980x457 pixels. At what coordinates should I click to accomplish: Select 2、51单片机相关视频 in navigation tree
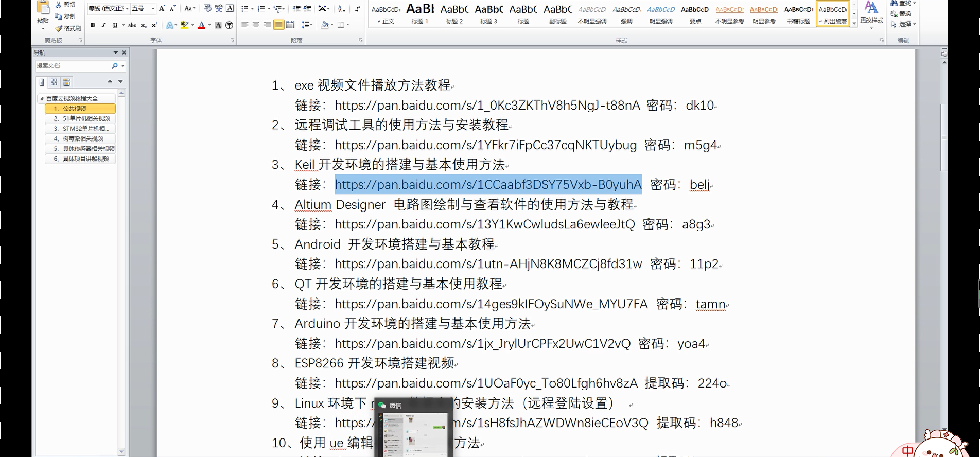click(80, 118)
